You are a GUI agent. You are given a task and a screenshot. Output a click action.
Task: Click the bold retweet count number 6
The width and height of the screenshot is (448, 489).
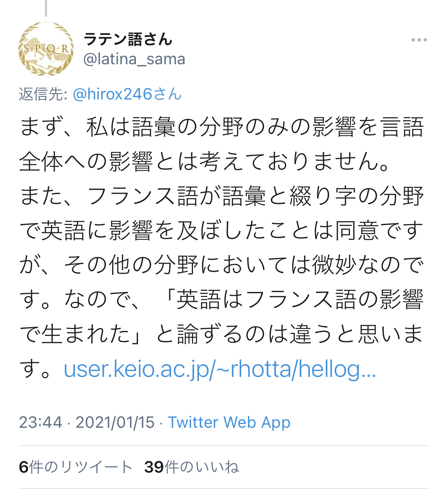(24, 467)
